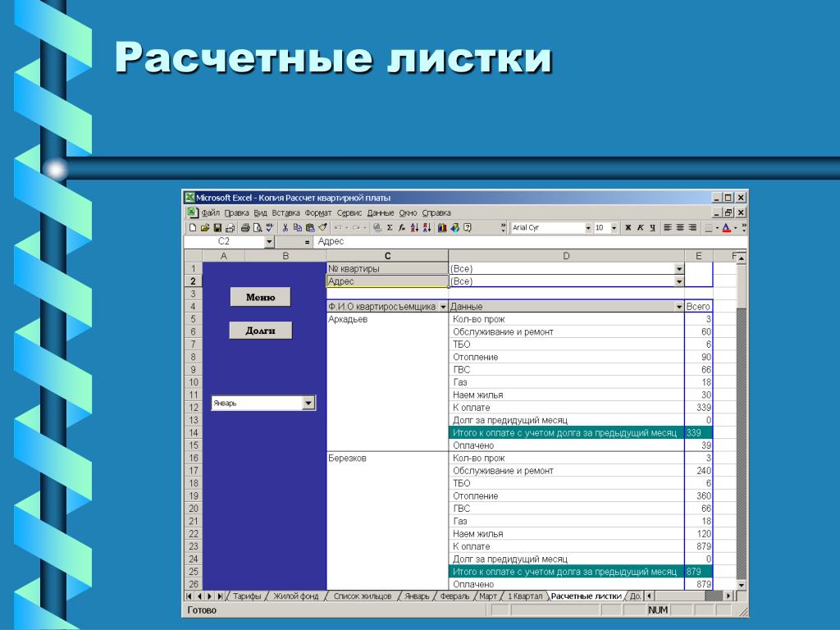Select column D header
The height and width of the screenshot is (630, 840).
(566, 256)
